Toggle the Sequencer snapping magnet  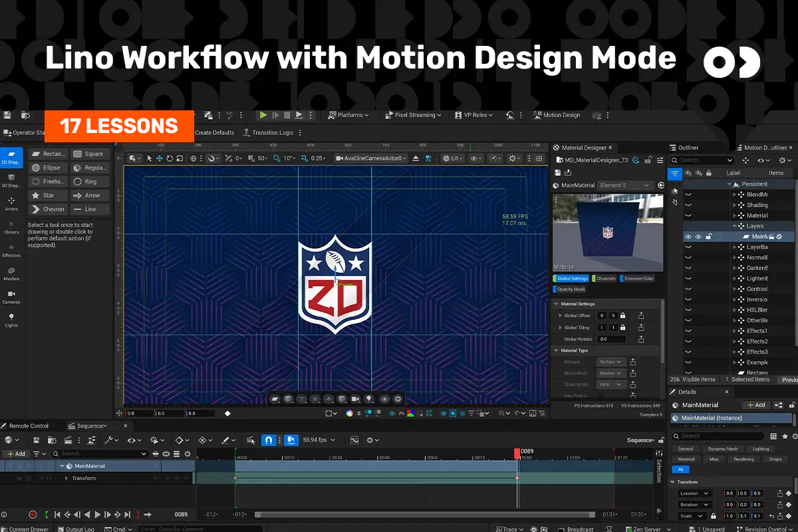point(269,440)
